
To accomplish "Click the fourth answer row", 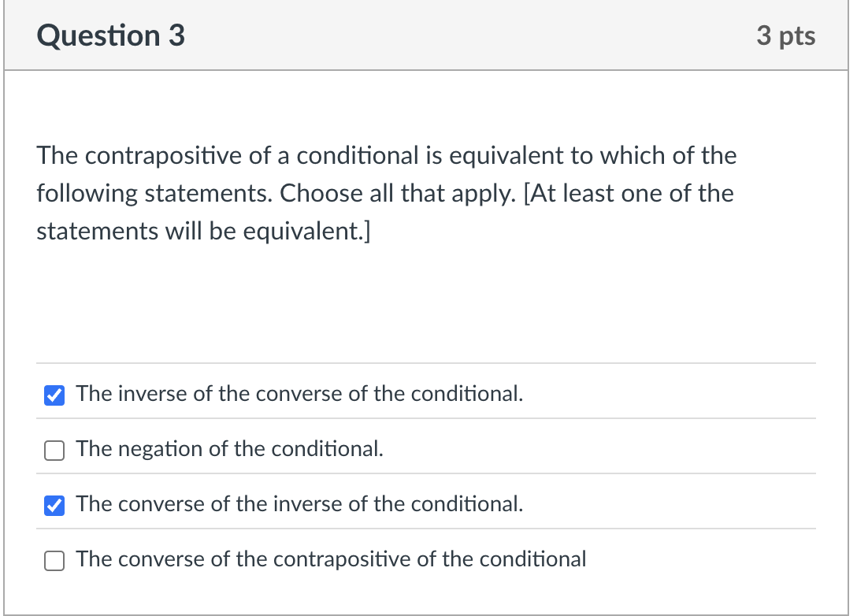I will point(426,559).
